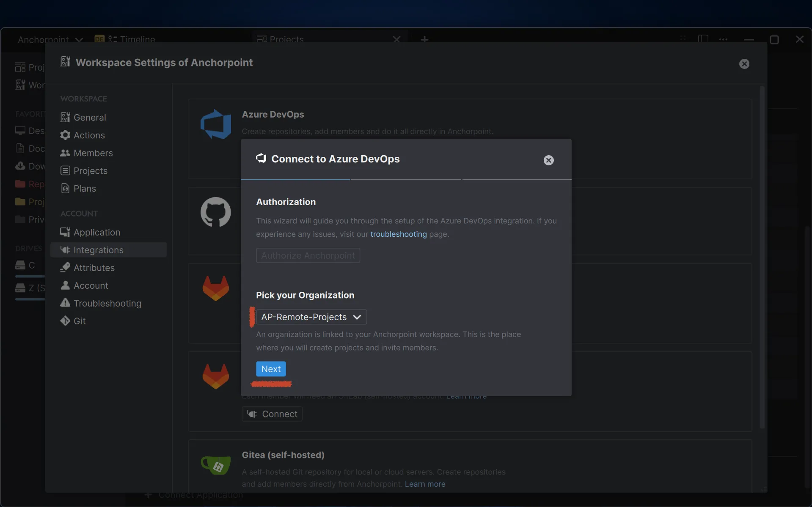Open the AP-Remote-Projects organization dropdown
This screenshot has height=507, width=812.
[x=311, y=317]
